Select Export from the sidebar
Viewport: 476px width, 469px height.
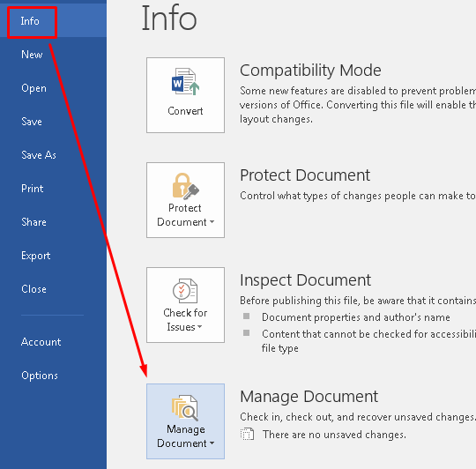[x=36, y=256]
